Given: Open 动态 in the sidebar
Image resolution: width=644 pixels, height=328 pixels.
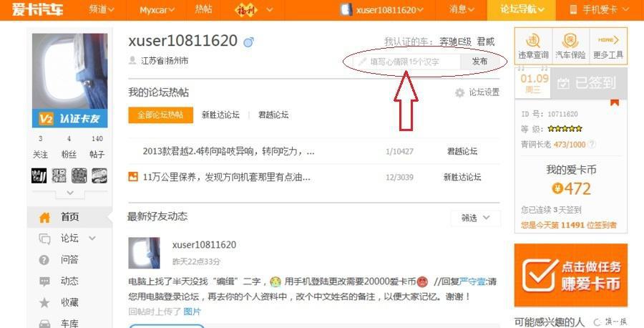Looking at the screenshot, I should pyautogui.click(x=70, y=281).
